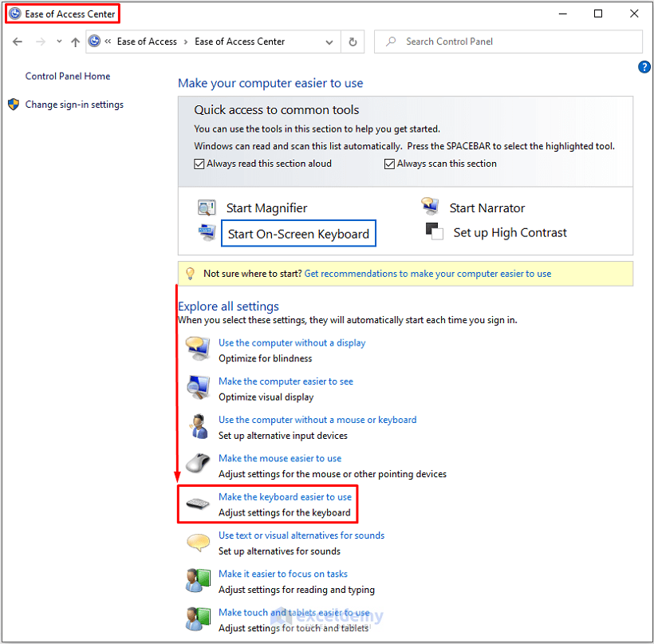The width and height of the screenshot is (654, 644).
Task: Click the Narrator icon
Action: coord(430,206)
